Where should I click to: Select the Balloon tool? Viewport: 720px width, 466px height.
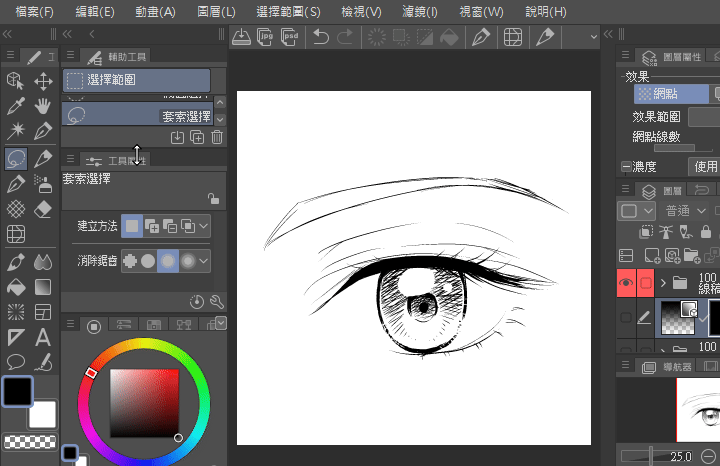point(16,362)
